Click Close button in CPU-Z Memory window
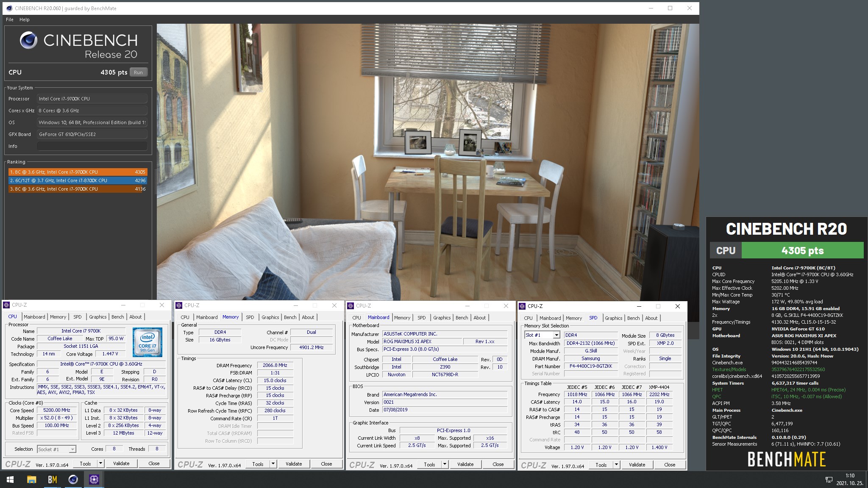The width and height of the screenshot is (868, 488). (x=326, y=464)
